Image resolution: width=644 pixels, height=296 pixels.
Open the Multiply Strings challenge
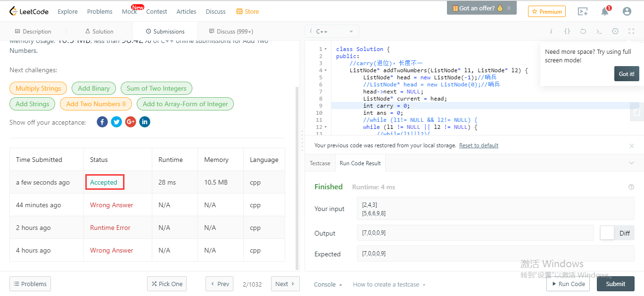[x=38, y=88]
